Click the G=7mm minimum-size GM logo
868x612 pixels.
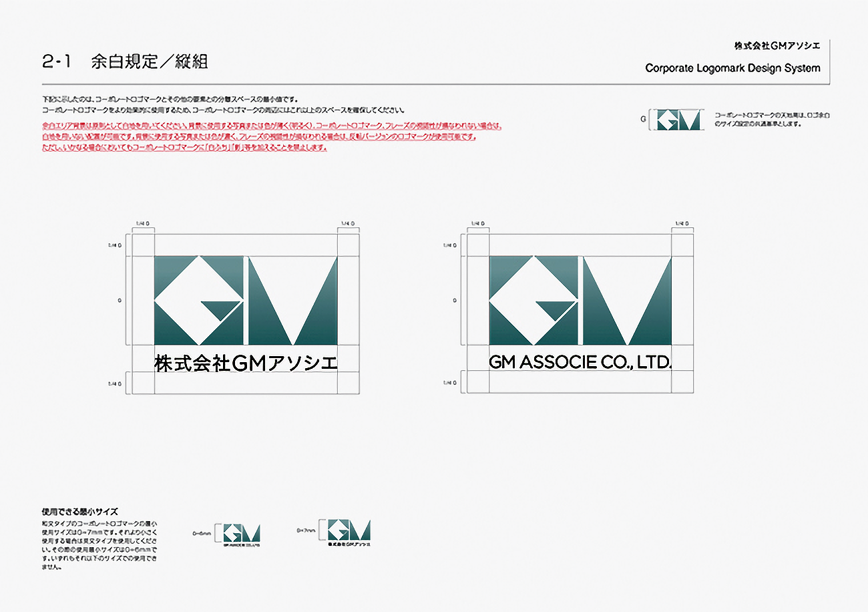click(349, 529)
